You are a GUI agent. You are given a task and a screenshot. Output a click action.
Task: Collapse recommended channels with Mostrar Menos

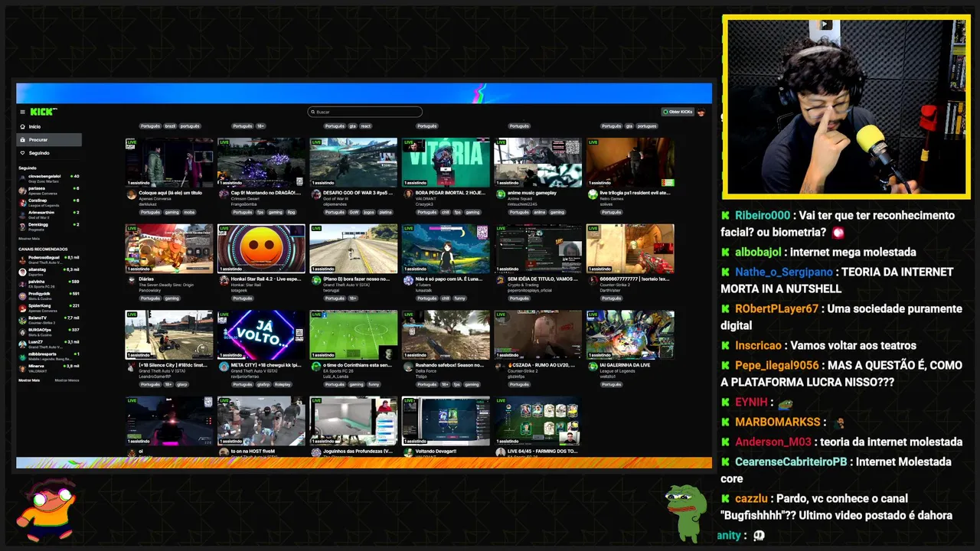pyautogui.click(x=67, y=380)
